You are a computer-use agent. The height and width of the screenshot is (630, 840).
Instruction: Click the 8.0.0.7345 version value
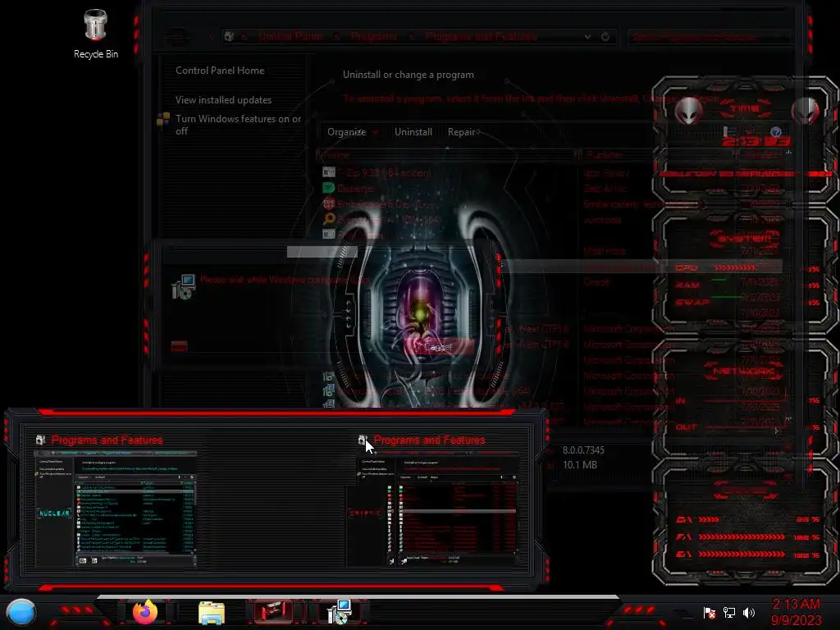(x=583, y=450)
